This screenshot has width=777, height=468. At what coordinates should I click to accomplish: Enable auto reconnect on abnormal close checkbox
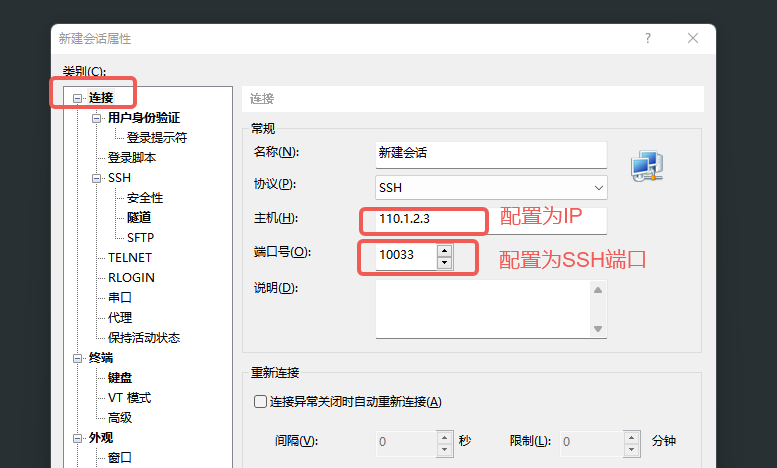point(260,402)
